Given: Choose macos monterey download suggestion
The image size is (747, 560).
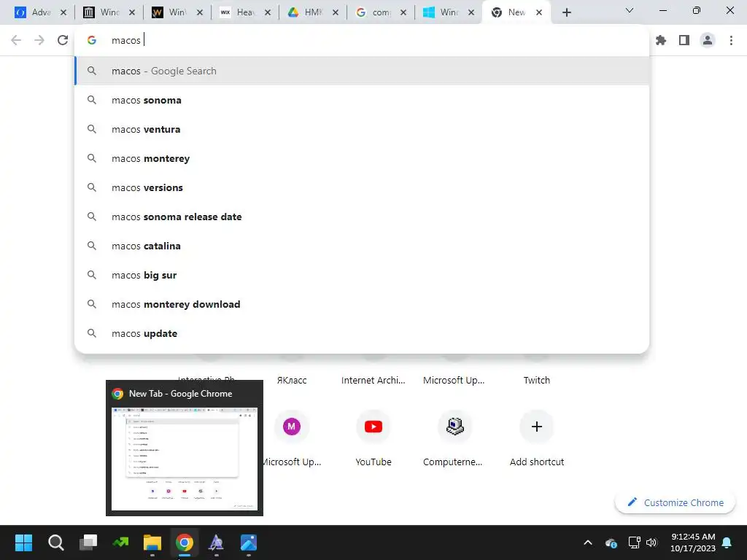Looking at the screenshot, I should pyautogui.click(x=362, y=304).
